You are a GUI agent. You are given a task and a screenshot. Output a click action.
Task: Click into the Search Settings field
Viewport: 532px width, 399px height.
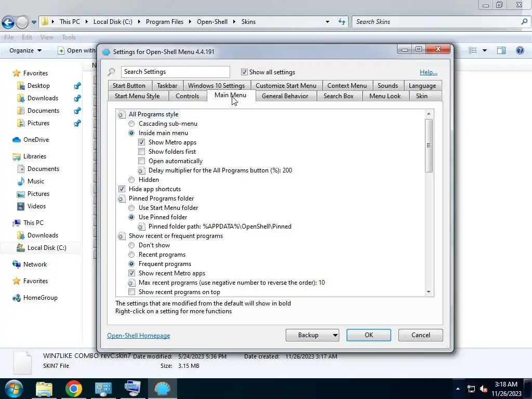coord(176,72)
